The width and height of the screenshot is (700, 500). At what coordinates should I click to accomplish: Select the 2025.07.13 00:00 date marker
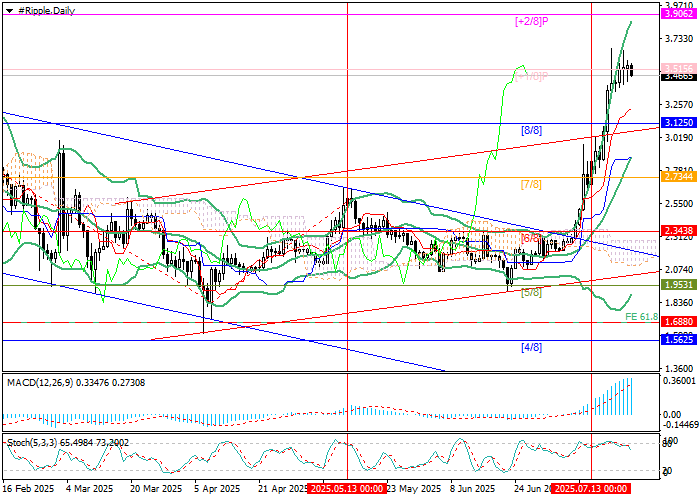[590, 490]
